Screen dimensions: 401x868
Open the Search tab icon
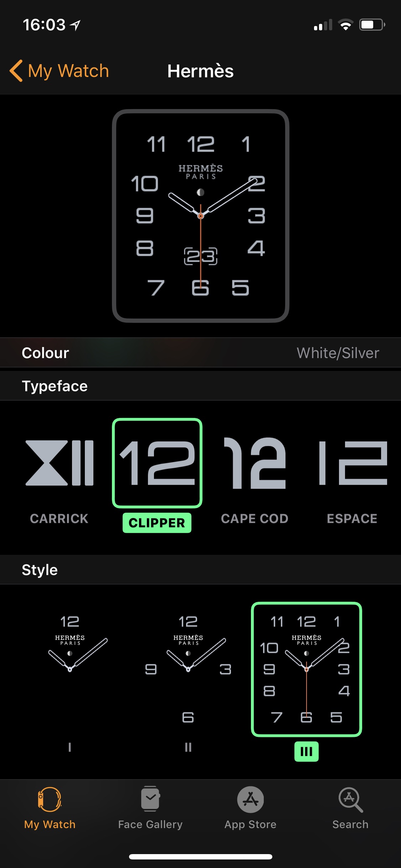coord(350,799)
